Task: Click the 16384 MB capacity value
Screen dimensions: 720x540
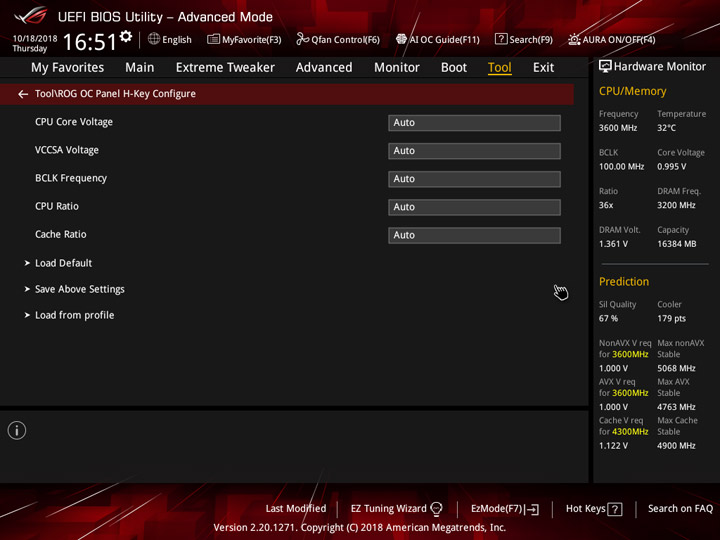Action: coord(677,244)
